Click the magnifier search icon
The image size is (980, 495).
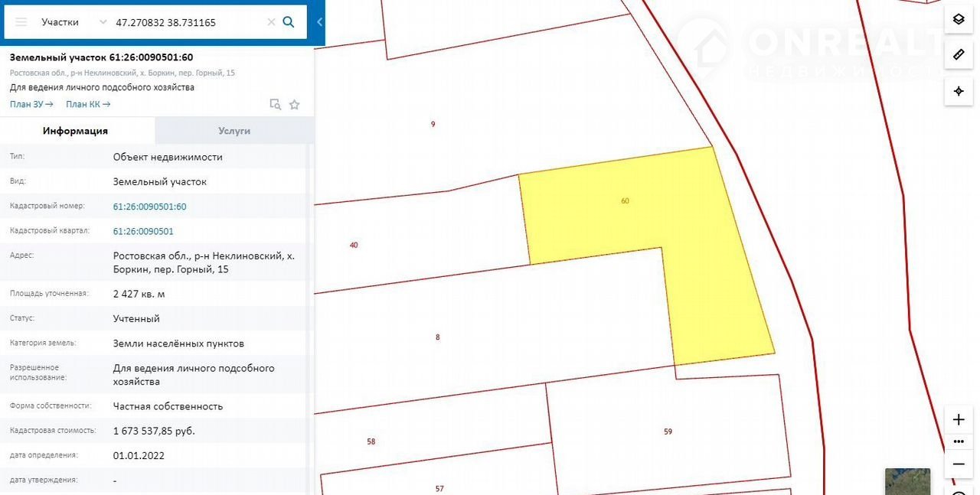[x=289, y=22]
